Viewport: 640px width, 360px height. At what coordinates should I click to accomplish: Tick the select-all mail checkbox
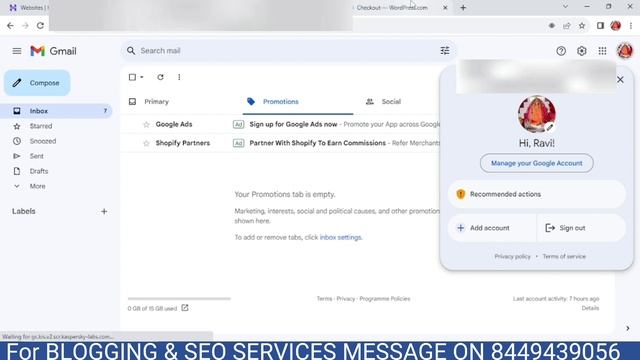132,77
